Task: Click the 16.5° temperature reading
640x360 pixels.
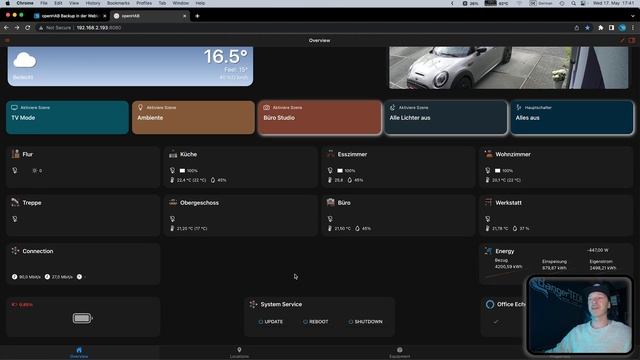Action: [225, 56]
